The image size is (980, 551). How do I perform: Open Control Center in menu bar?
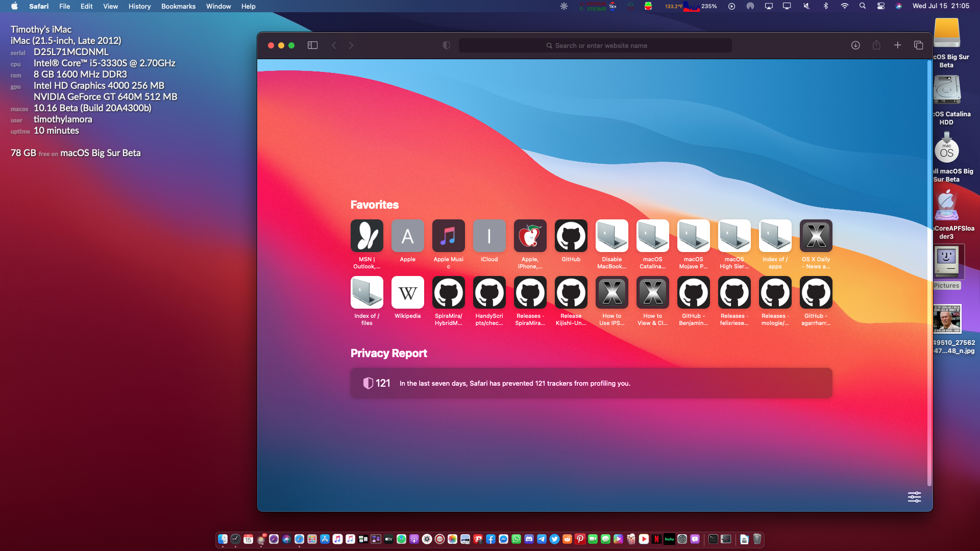881,6
